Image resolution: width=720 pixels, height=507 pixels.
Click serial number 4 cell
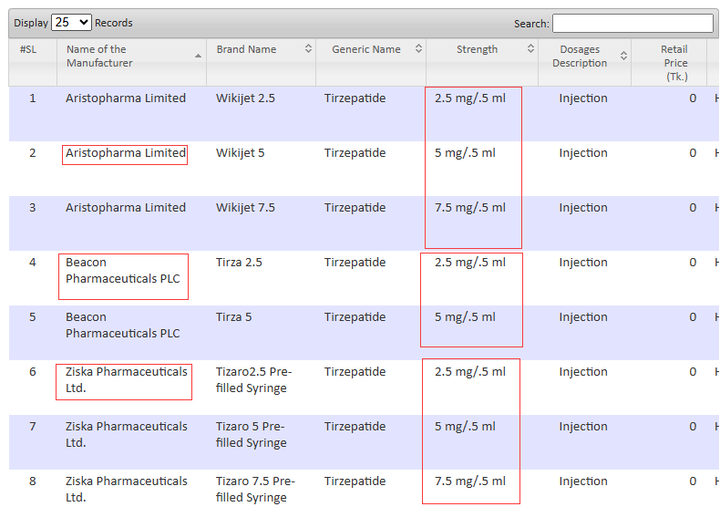coord(33,262)
